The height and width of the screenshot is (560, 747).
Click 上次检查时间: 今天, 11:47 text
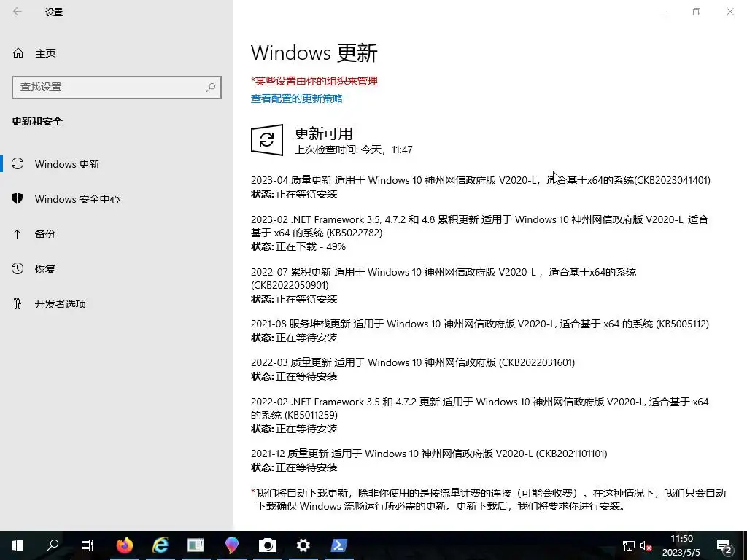354,149
